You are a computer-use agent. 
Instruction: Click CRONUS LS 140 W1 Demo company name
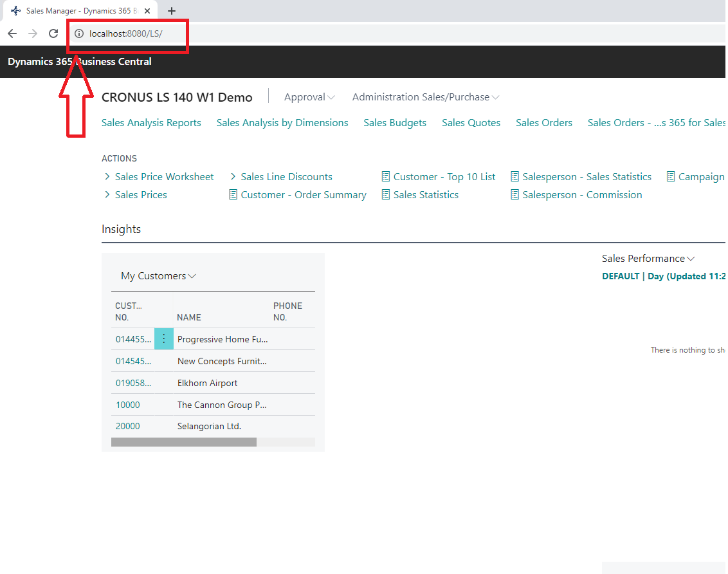177,97
